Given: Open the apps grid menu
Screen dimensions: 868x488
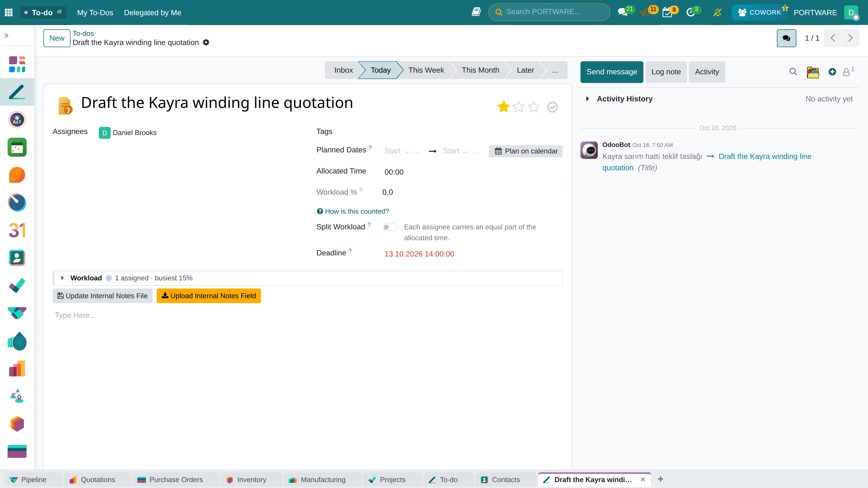Looking at the screenshot, I should [x=9, y=12].
